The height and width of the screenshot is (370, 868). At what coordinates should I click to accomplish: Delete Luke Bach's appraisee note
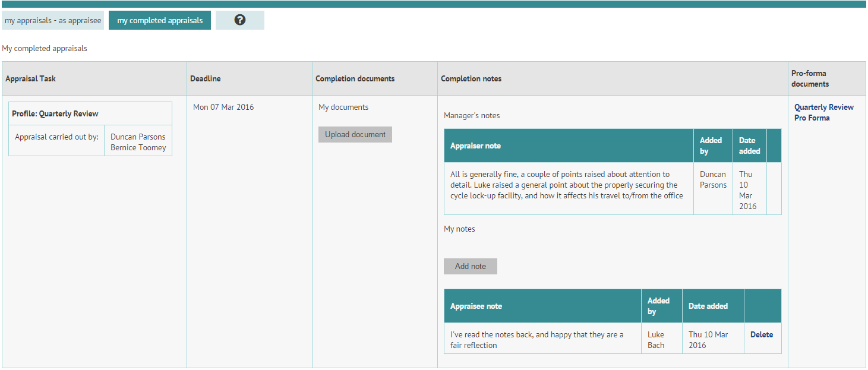click(762, 334)
